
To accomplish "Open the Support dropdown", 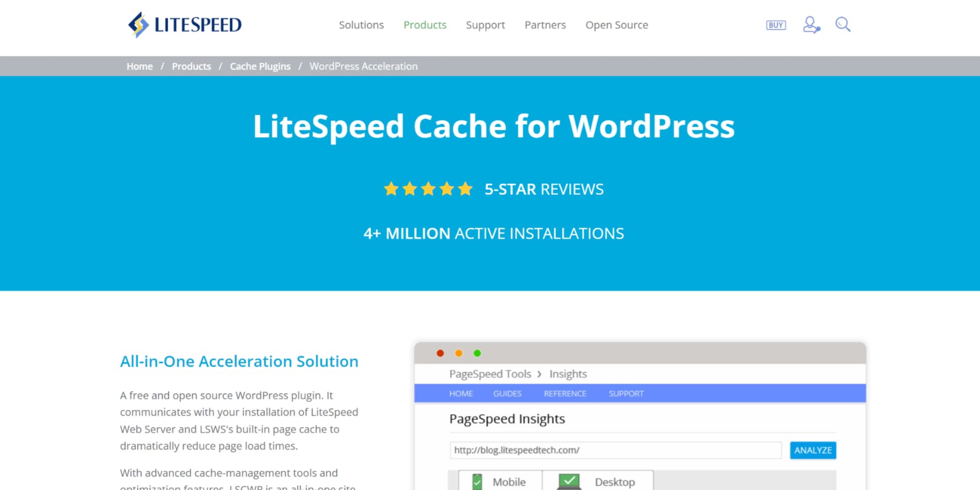I will tap(485, 25).
